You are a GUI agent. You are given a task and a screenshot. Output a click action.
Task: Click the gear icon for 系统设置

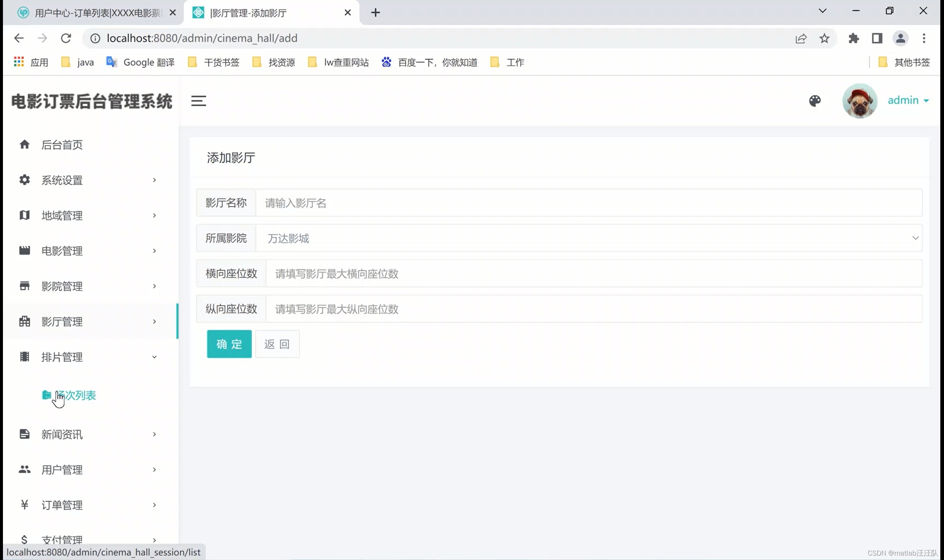click(25, 180)
